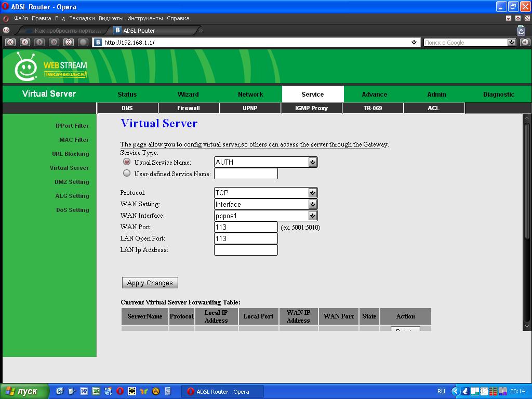Click the site favicon in the address bar

tap(98, 43)
